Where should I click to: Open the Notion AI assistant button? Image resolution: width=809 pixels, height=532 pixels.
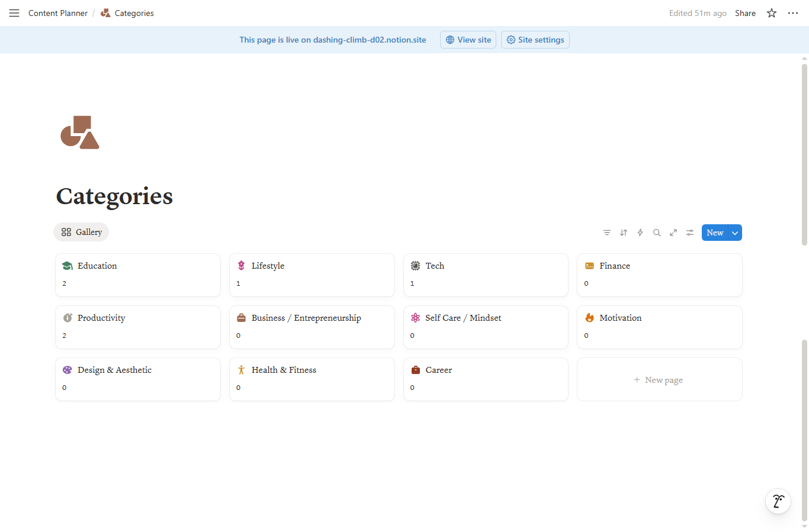click(x=778, y=501)
